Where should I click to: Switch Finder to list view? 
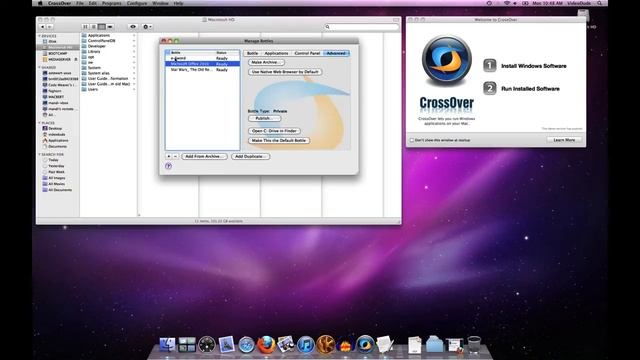[93, 27]
